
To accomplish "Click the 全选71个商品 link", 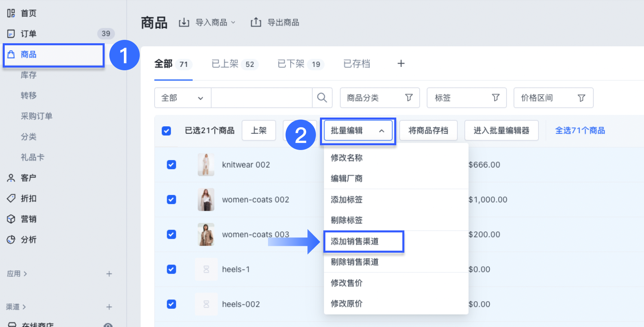I will click(x=580, y=130).
